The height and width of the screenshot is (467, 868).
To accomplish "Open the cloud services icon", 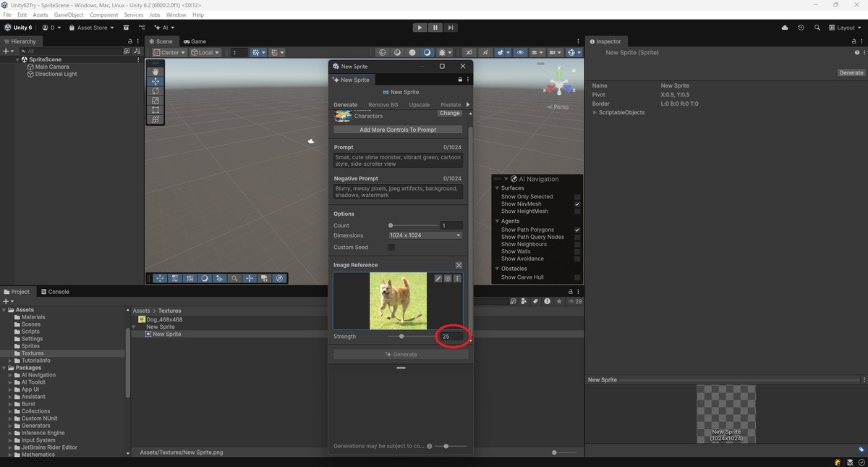I will coord(786,28).
